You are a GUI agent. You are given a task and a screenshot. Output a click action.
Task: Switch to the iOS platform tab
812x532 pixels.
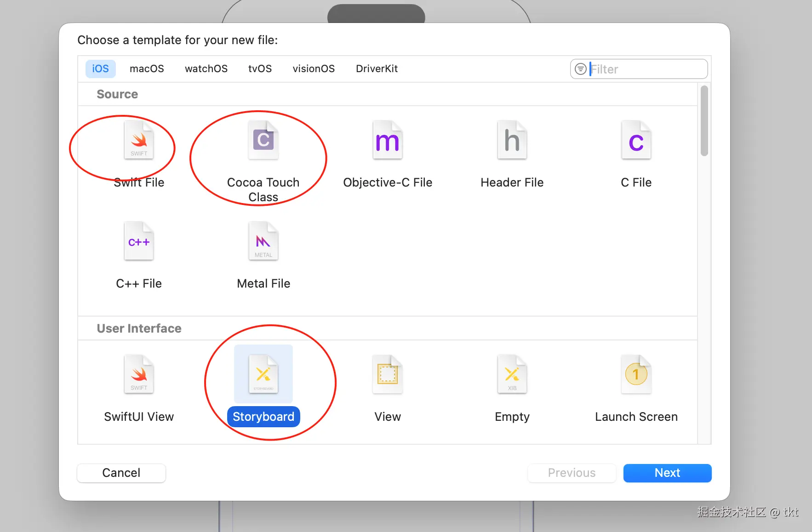(100, 68)
